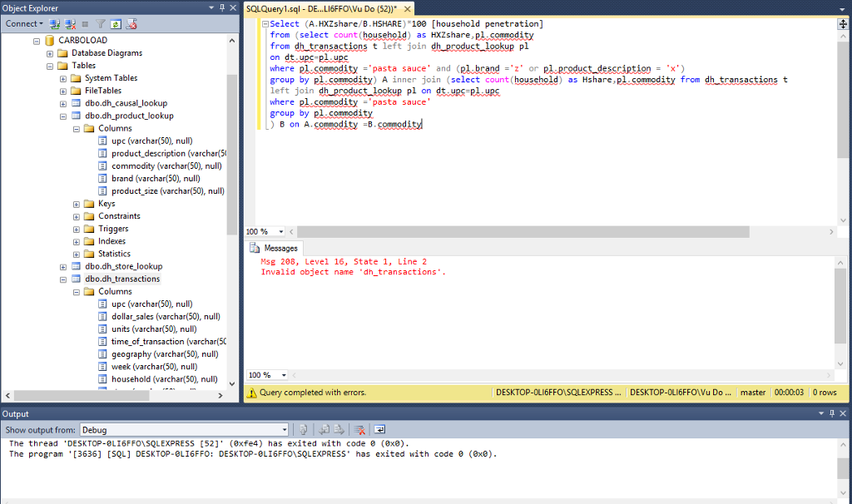Select the brand column in tree

155,178
